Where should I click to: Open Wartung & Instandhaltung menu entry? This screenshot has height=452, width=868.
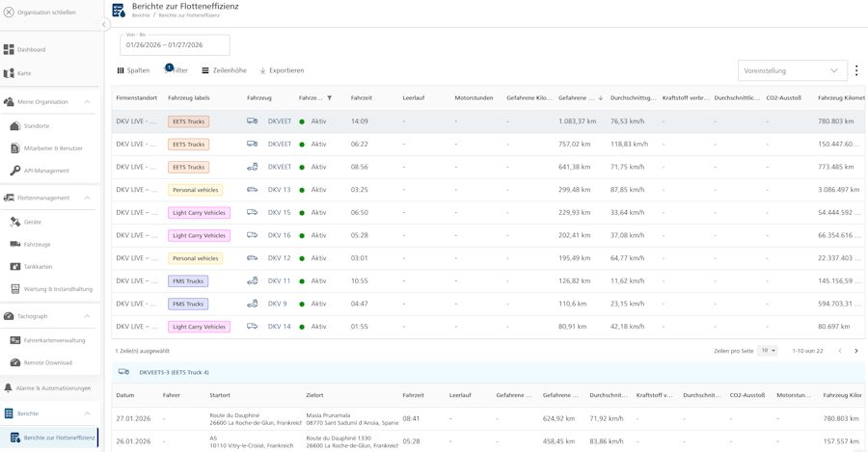tap(58, 289)
